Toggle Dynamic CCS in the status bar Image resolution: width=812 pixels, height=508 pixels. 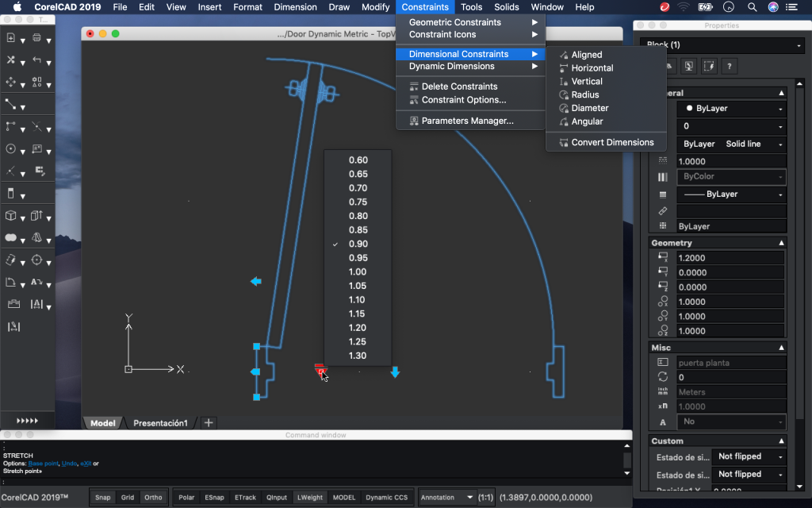pos(386,497)
